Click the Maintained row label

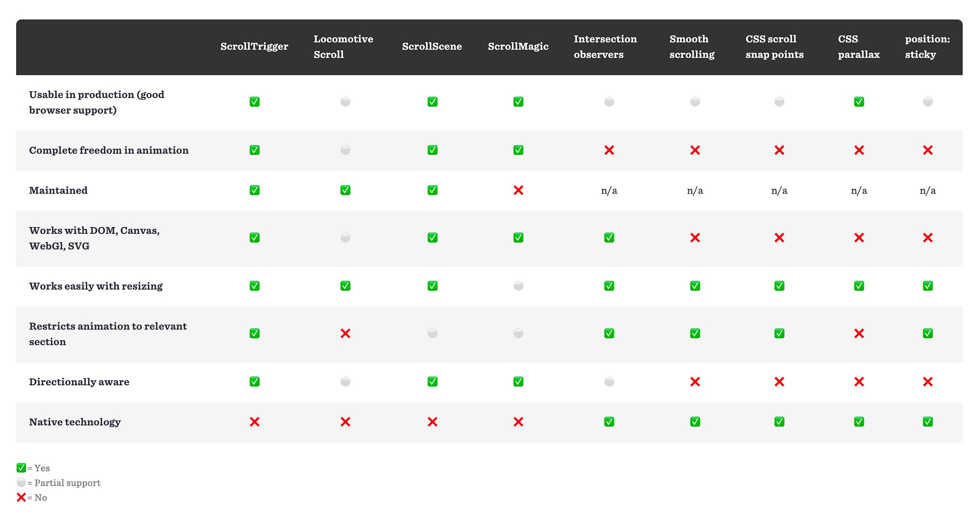pos(58,190)
